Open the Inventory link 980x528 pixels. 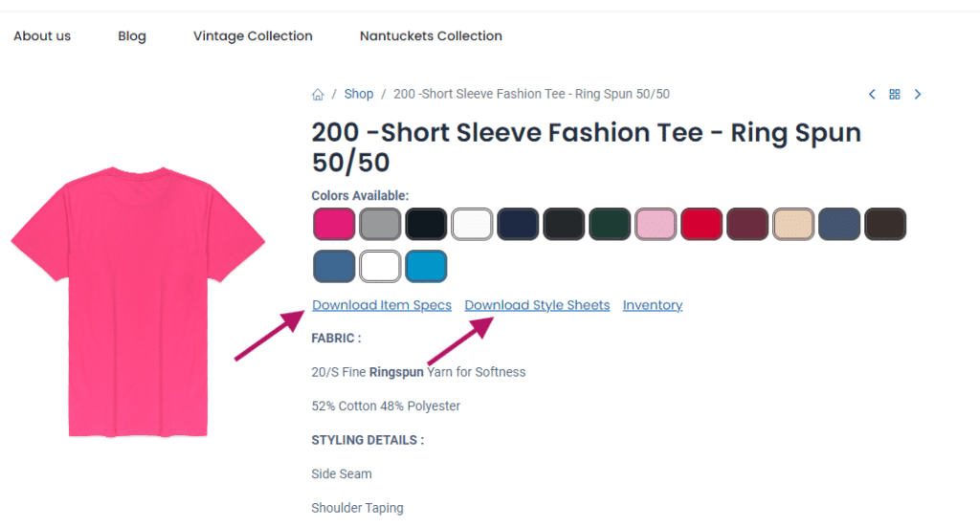tap(653, 305)
